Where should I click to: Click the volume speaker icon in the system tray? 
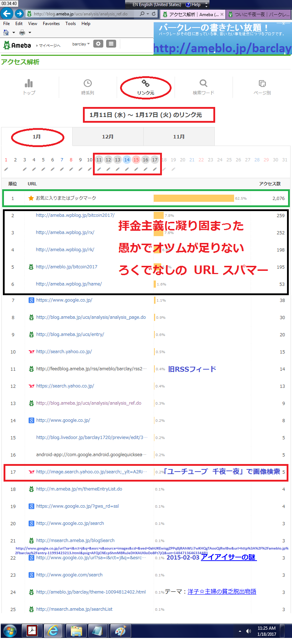[248, 631]
